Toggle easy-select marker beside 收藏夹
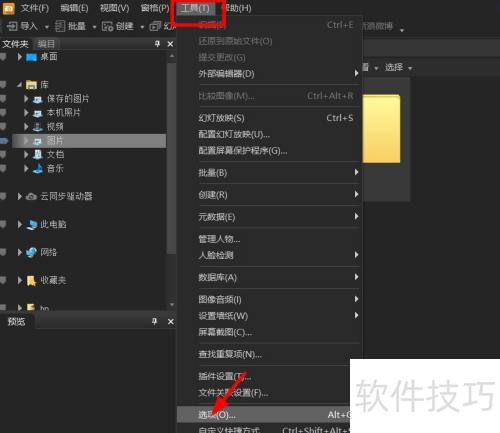 pyautogui.click(x=3, y=280)
